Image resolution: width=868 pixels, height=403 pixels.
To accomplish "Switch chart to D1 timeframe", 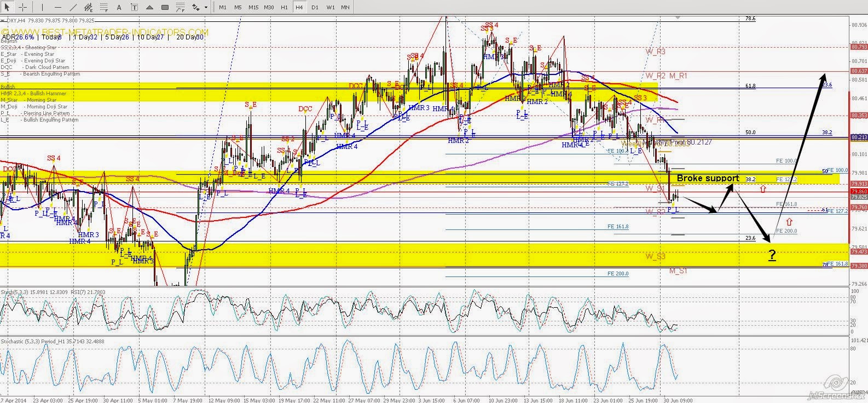I will click(315, 7).
